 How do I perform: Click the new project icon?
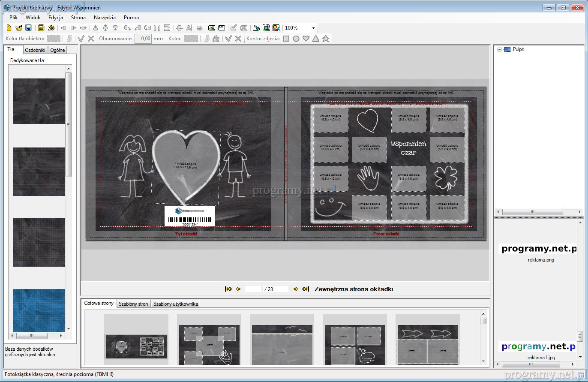pos(9,28)
